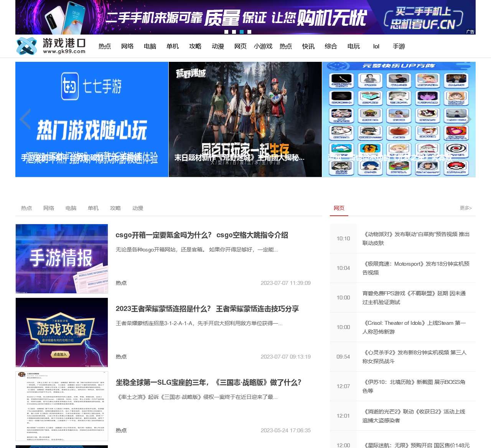The width and height of the screenshot is (491, 448).
Task: Open article 2023王者荣耀蒙恬连招是什么
Action: [207, 309]
